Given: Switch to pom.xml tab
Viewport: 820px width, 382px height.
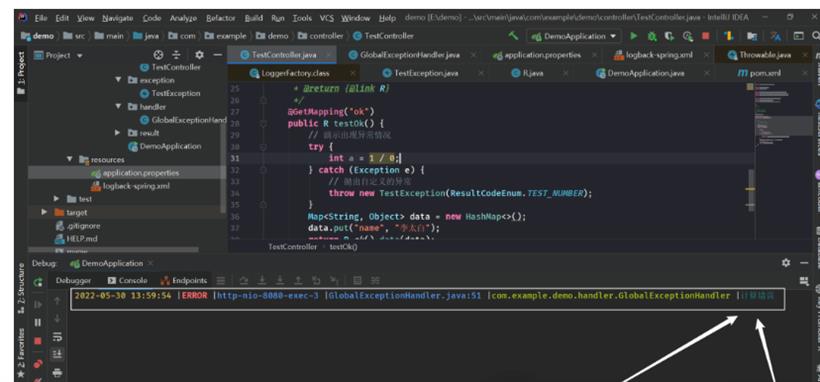Looking at the screenshot, I should [x=766, y=73].
